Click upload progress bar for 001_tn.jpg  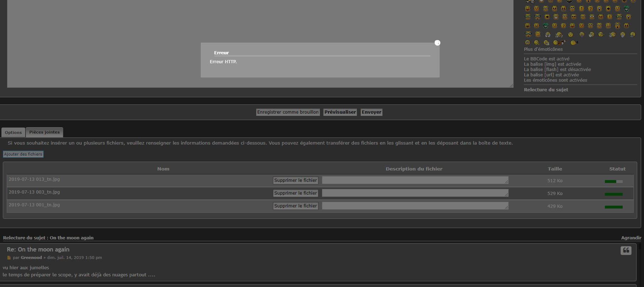[x=614, y=207]
